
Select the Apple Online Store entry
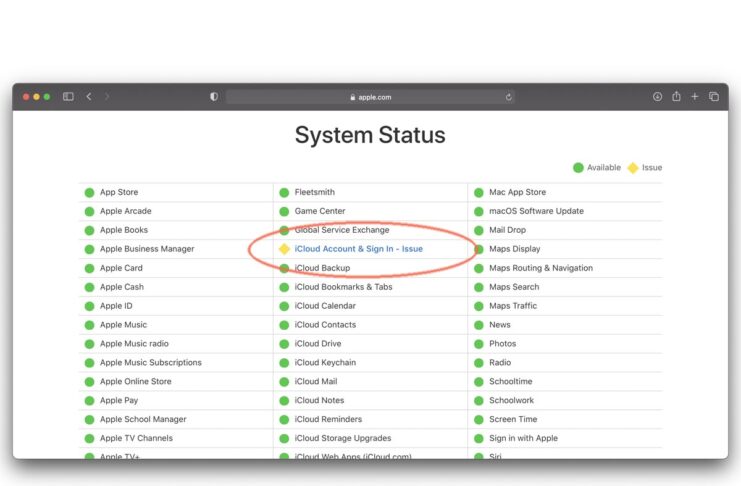coord(136,381)
